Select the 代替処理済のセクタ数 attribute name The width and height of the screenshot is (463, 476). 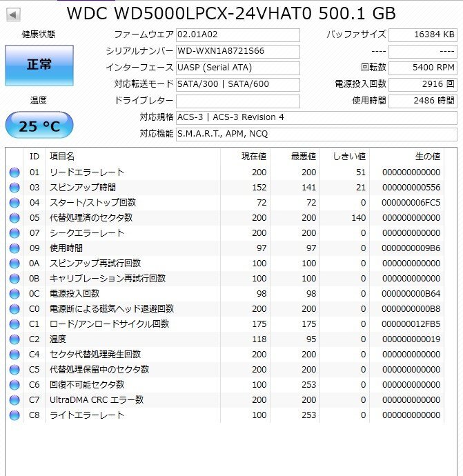click(x=91, y=218)
